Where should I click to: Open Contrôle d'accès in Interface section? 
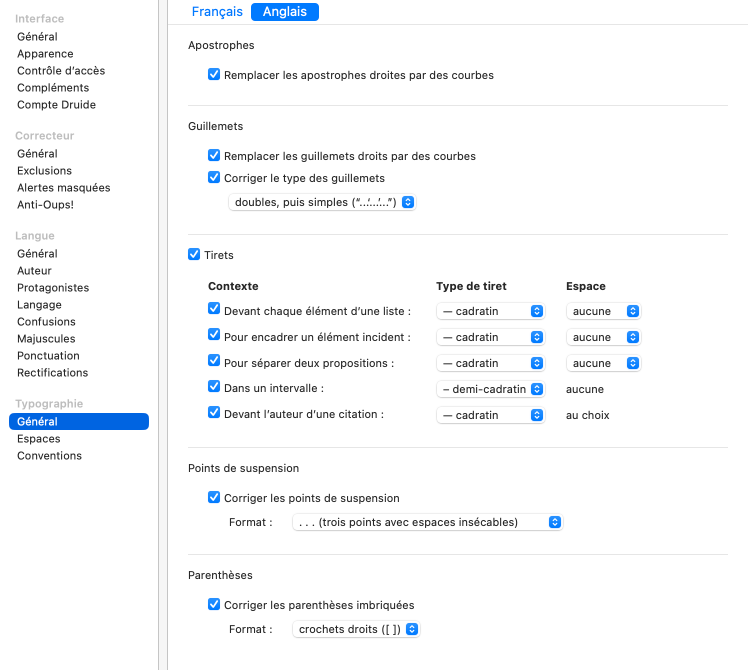tap(61, 71)
